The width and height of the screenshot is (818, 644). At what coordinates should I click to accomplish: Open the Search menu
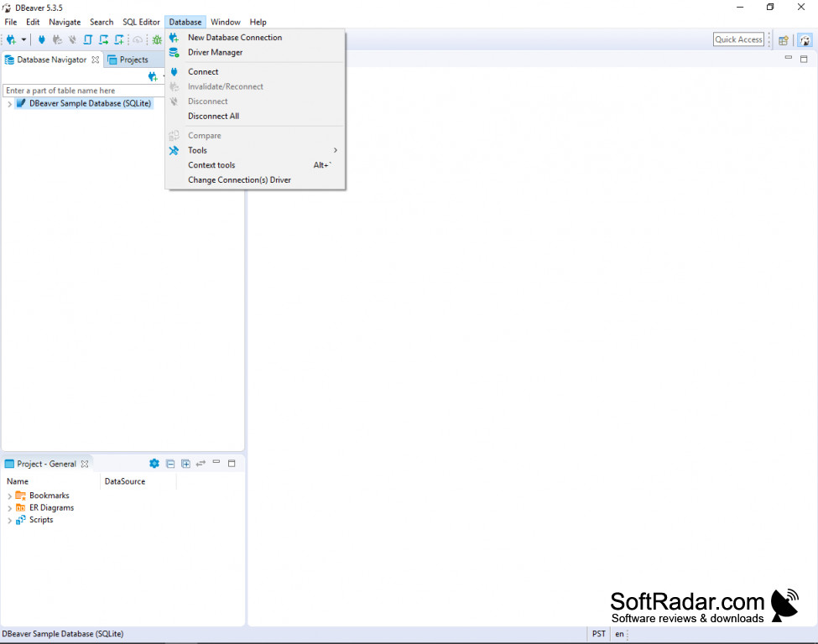pos(102,22)
